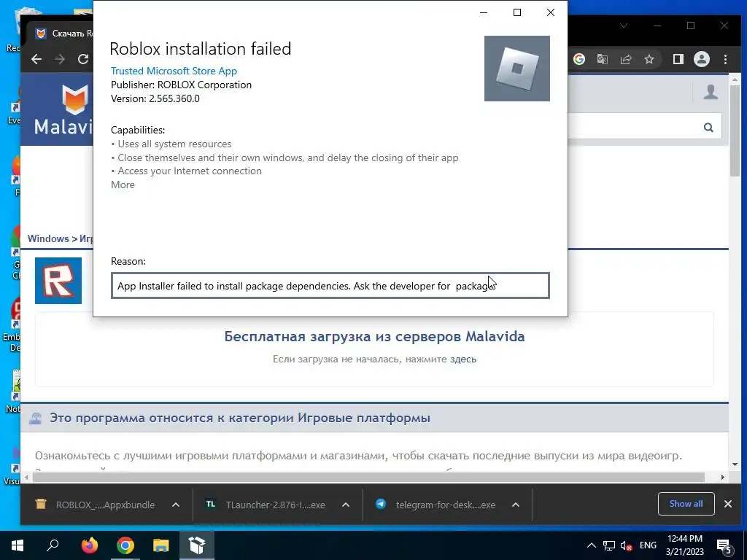Switch to Chrome in taskbar
Image resolution: width=747 pixels, height=560 pixels.
pyautogui.click(x=125, y=545)
